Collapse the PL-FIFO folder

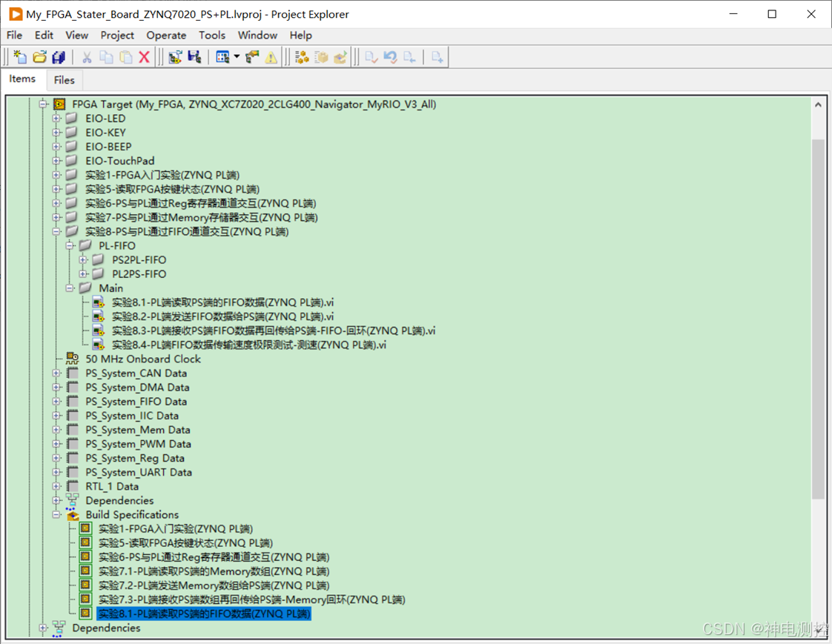click(70, 245)
